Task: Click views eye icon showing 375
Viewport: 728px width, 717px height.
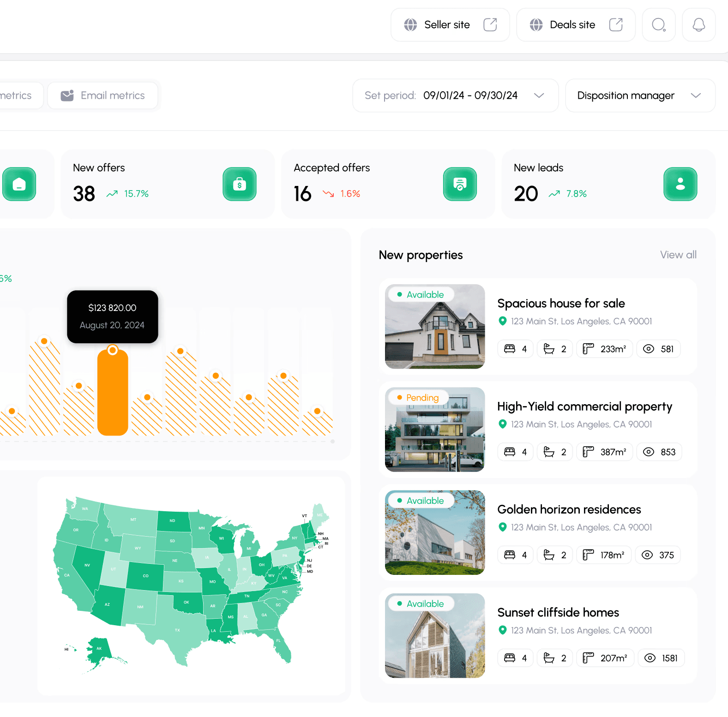Action: pos(647,555)
